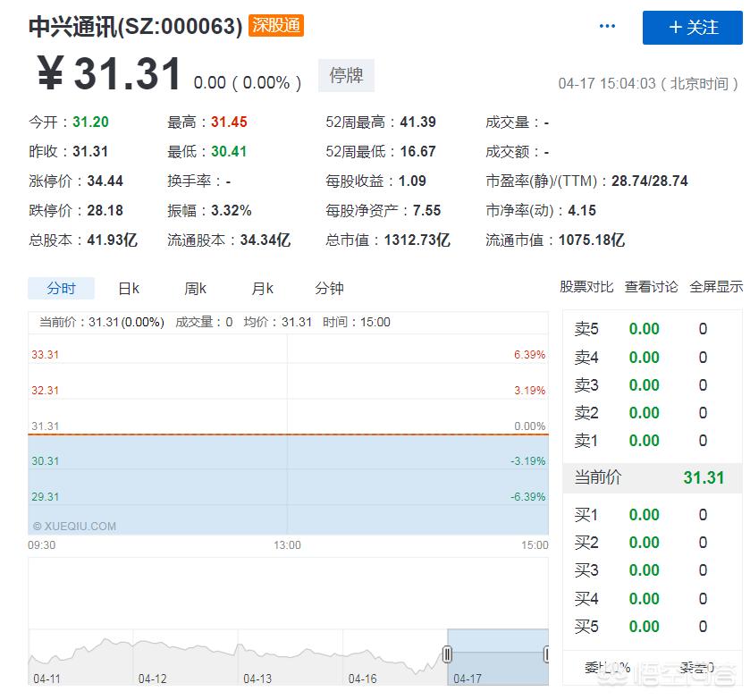Viewport: 750px width, 700px height.
Task: Switch to the 月k chart tab
Action: (262, 289)
